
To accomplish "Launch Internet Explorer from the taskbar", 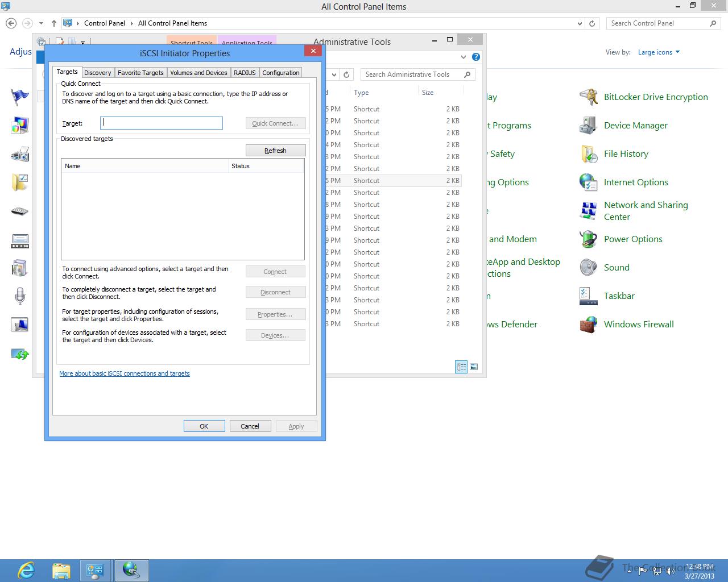I will click(26, 570).
